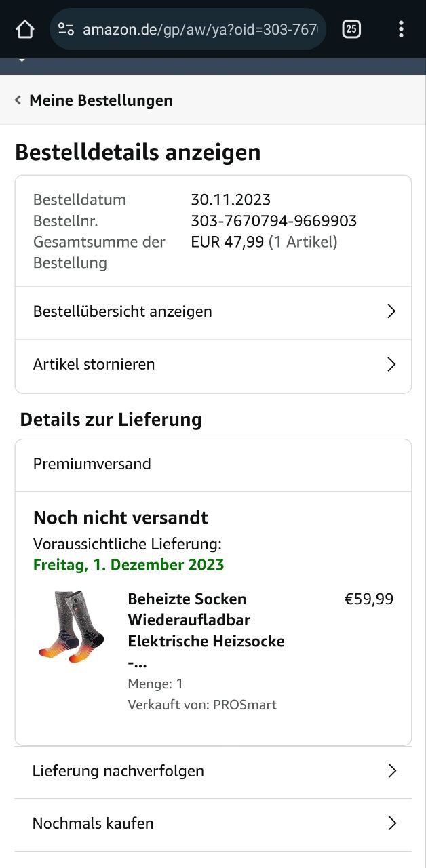Tap the back arrow beside Meine Bestellungen
The height and width of the screenshot is (868, 426).
[x=18, y=100]
